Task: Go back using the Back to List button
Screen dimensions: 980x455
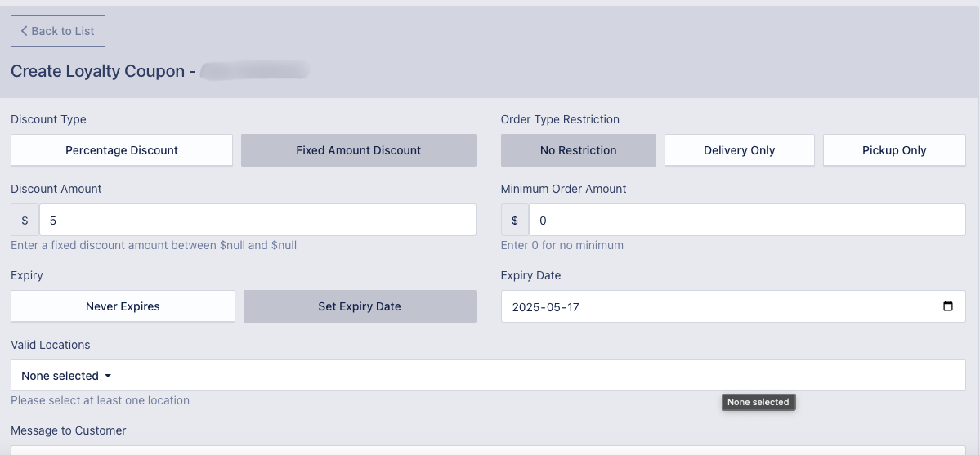Action: [58, 31]
